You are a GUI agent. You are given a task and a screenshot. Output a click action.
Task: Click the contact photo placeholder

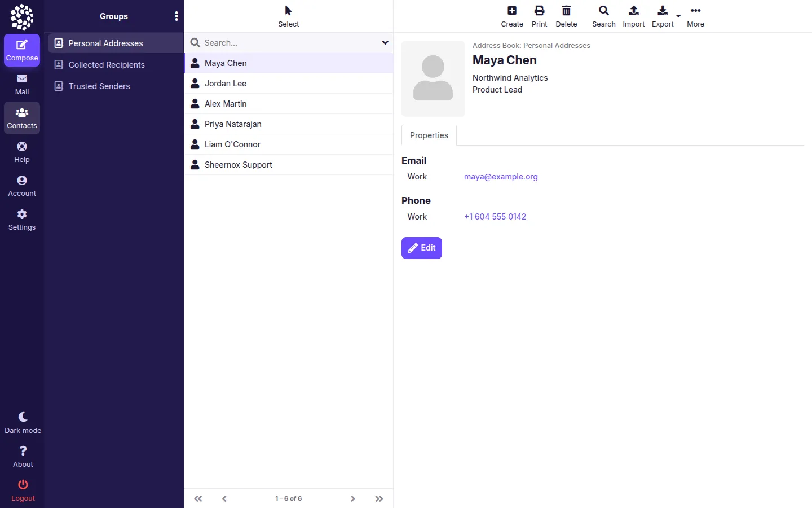coord(433,78)
